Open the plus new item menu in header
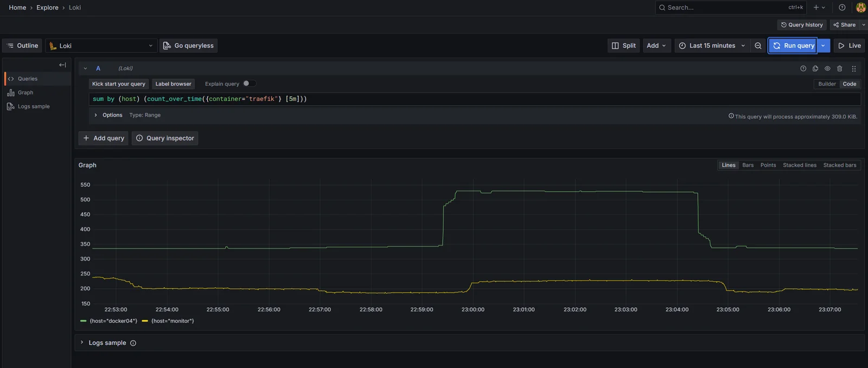This screenshot has height=368, width=868. pos(819,8)
